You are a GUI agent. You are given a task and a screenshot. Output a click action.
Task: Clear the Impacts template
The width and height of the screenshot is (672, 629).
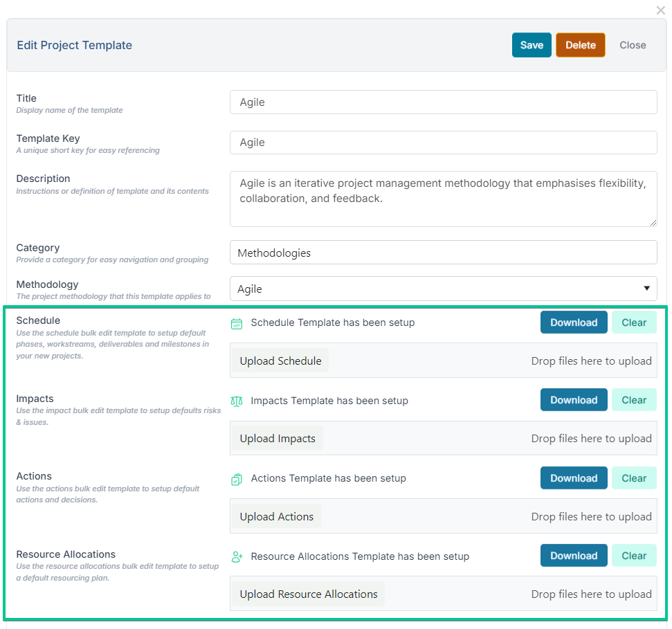click(634, 400)
